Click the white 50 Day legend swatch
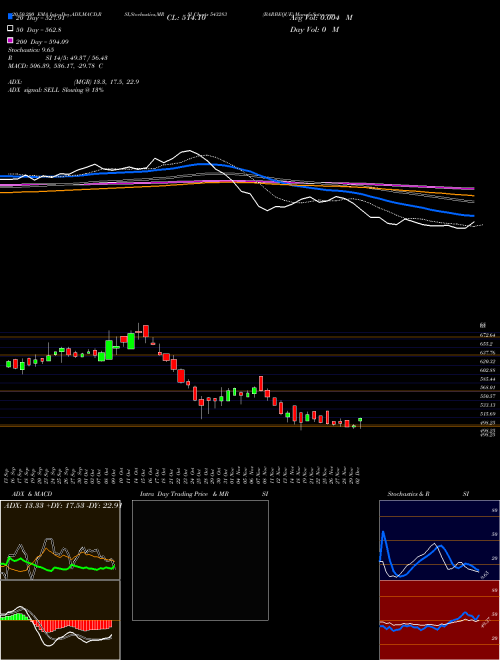The height and width of the screenshot is (660, 500). [11, 29]
